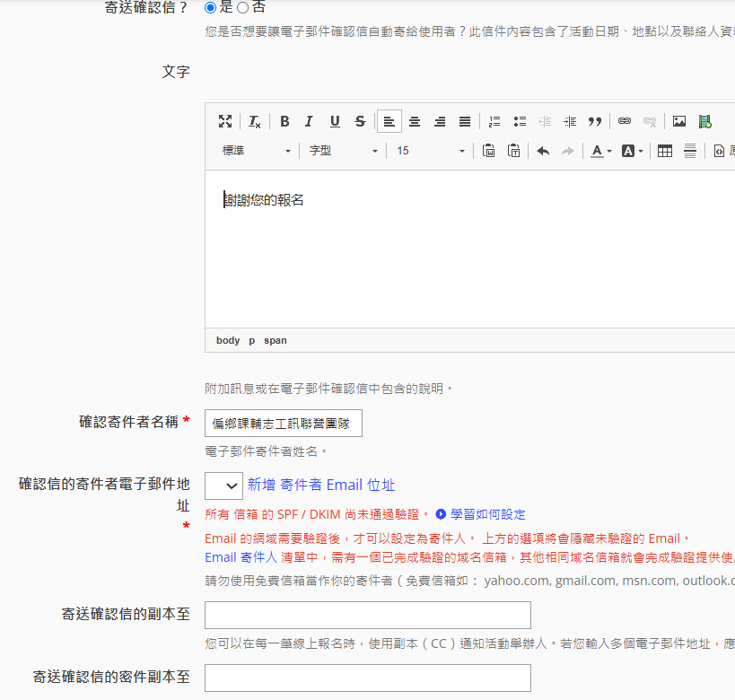Open the background color picker
The width and height of the screenshot is (735, 700).
[633, 151]
